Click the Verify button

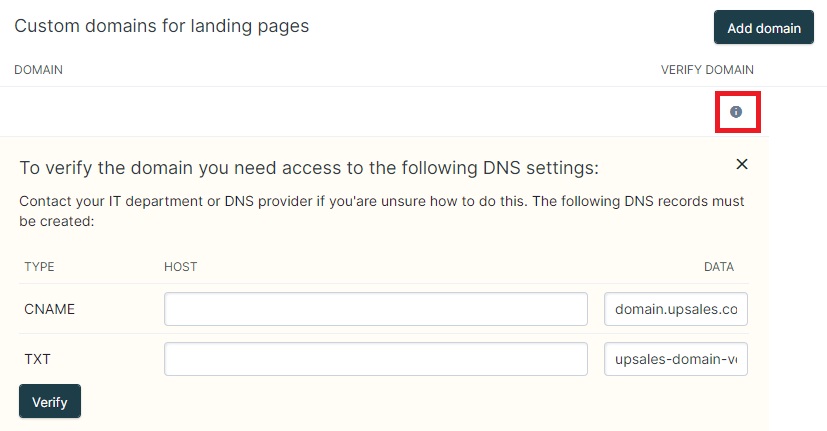[50, 401]
